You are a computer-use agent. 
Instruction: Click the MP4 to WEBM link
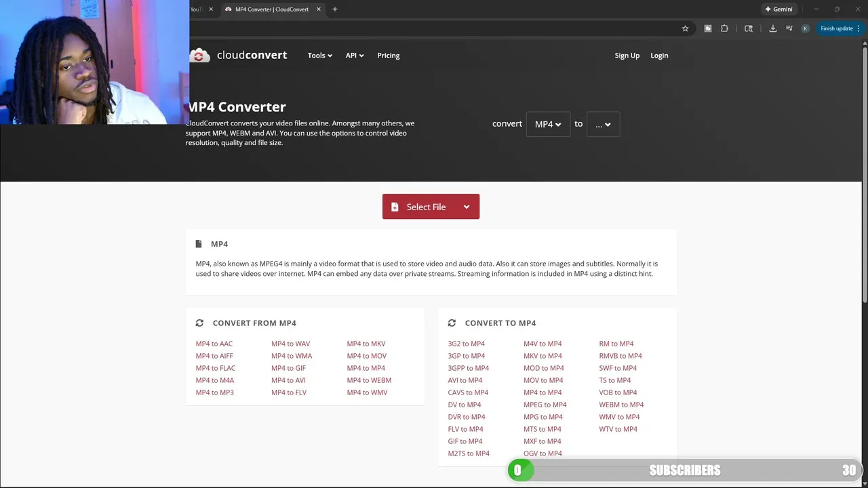coord(369,380)
